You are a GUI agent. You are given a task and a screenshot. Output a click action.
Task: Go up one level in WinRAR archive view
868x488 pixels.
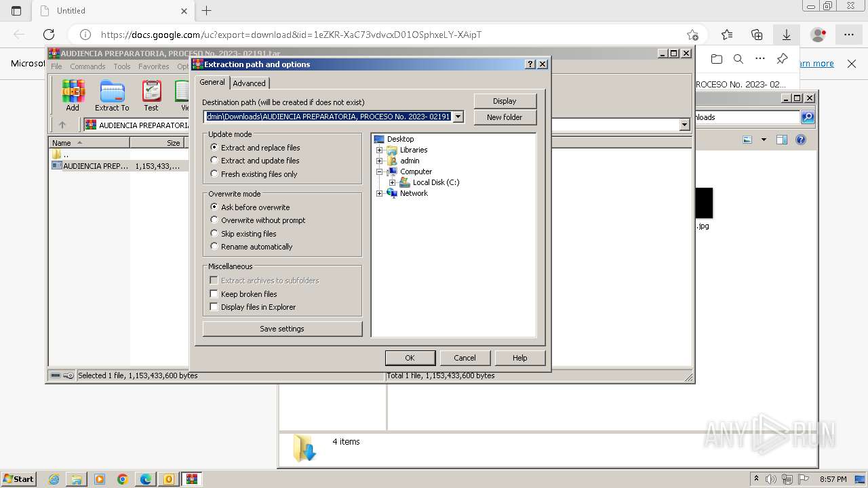coord(62,125)
